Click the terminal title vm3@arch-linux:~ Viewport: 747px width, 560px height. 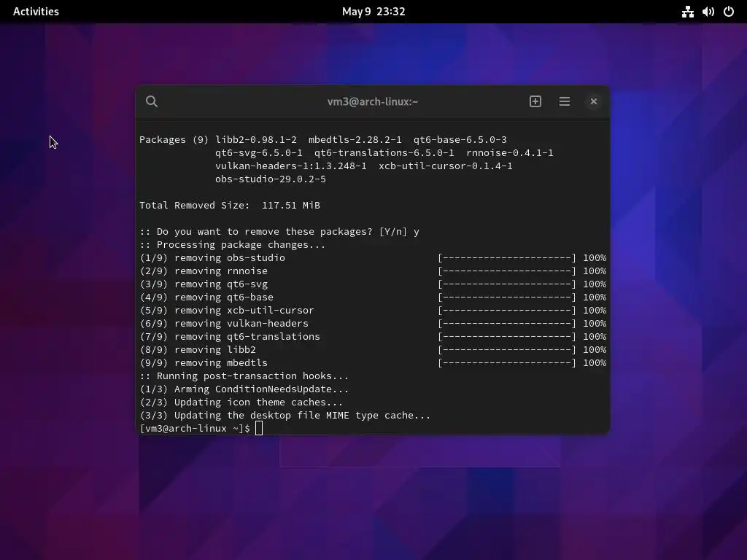point(373,101)
